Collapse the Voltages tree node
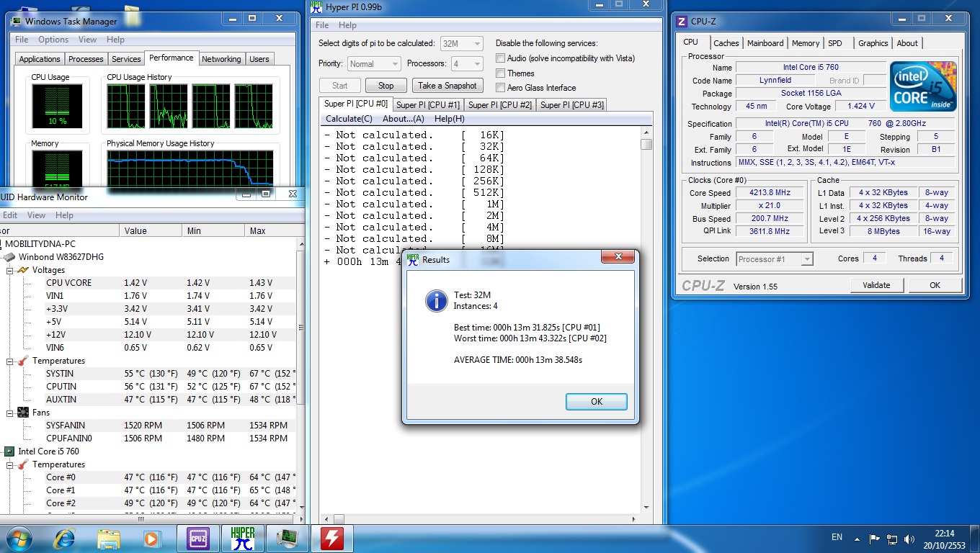The image size is (980, 553). click(x=10, y=270)
